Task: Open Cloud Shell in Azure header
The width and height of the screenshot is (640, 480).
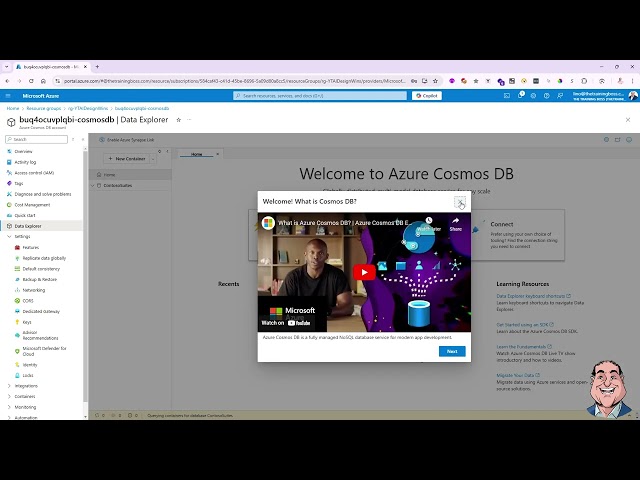Action: coord(507,96)
